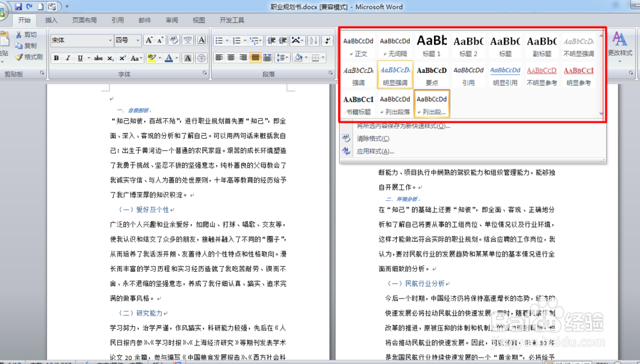640x364 pixels.
Task: Open Chinese layout (Asian typography) tool
Action: (x=298, y=40)
